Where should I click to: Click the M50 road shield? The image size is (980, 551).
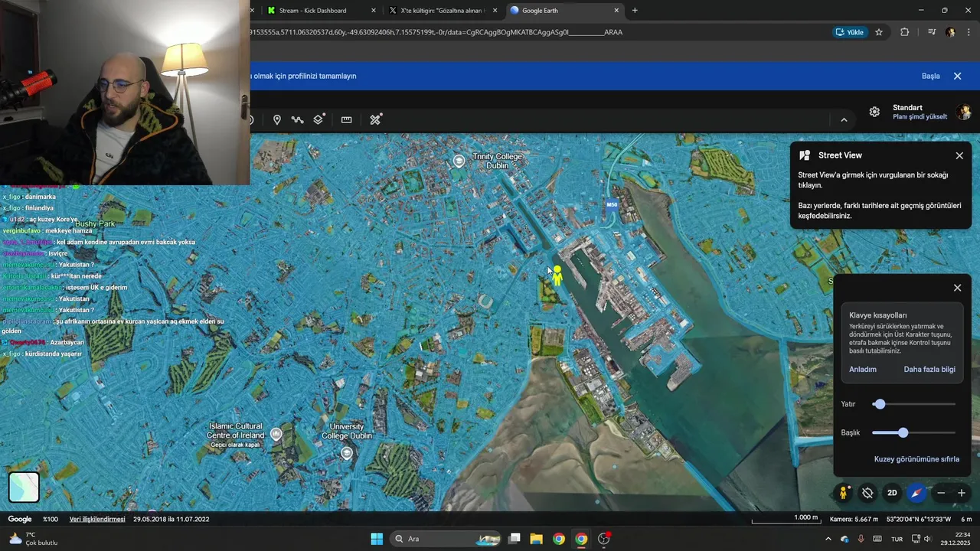coord(612,204)
